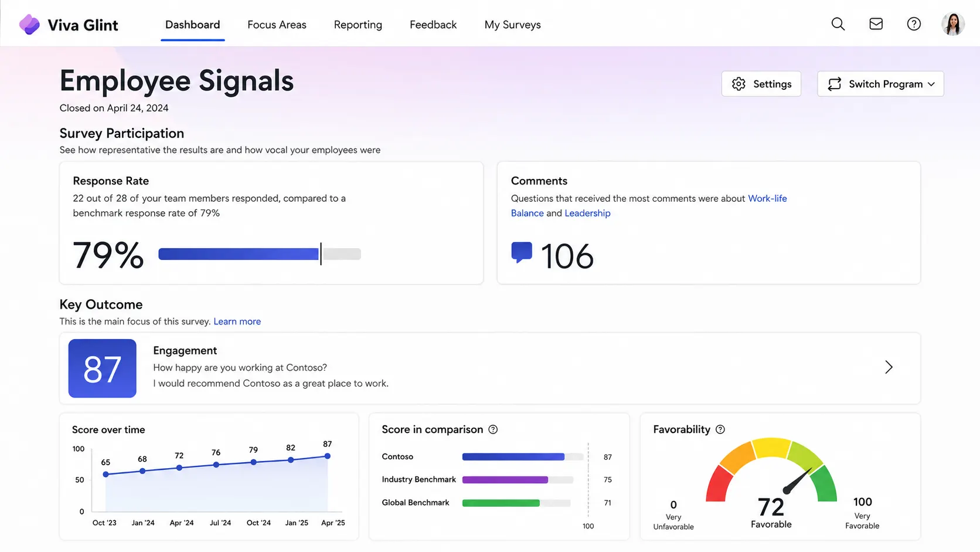Image resolution: width=980 pixels, height=552 pixels.
Task: Open the My Surveys tab
Action: pyautogui.click(x=512, y=25)
